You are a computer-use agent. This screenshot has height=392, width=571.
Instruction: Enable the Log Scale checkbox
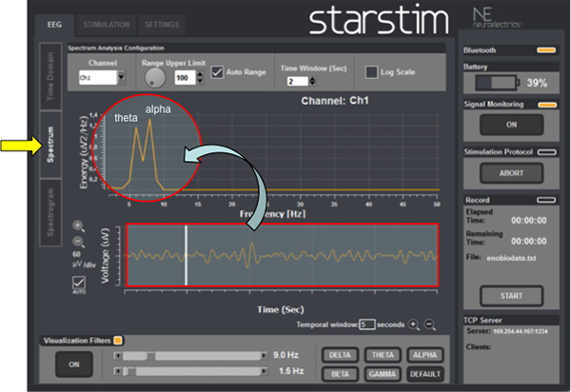pyautogui.click(x=372, y=72)
